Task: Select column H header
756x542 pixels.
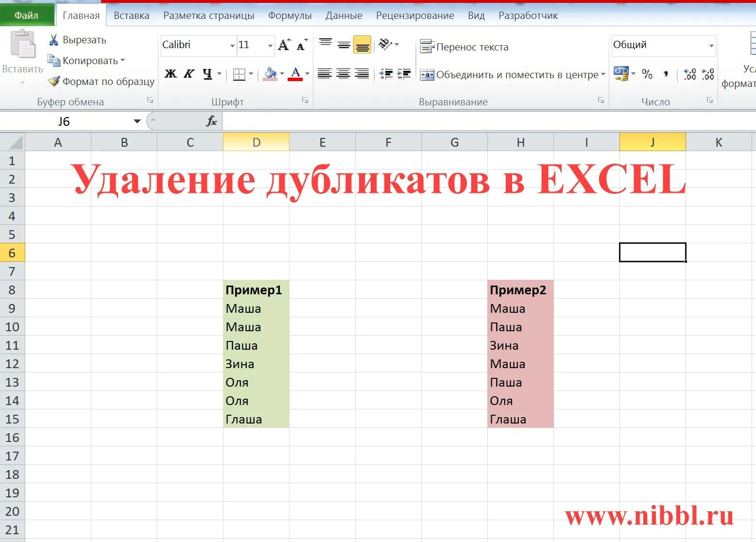Action: (x=520, y=142)
